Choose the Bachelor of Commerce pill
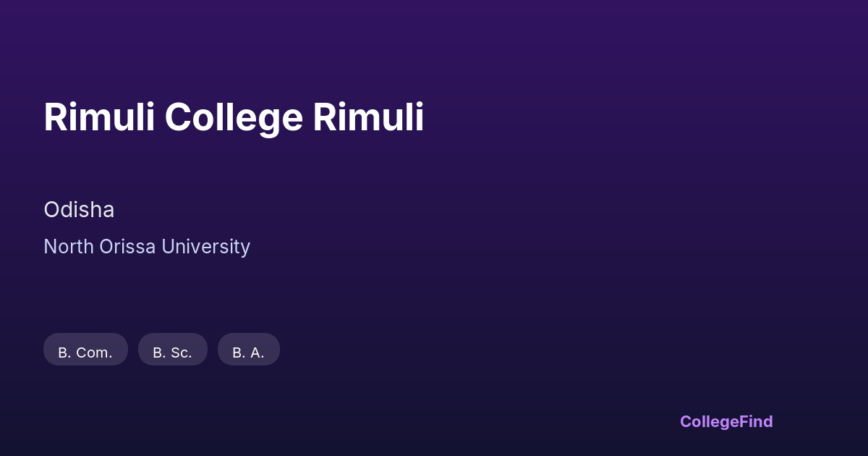Viewport: 868px width, 456px height. point(85,352)
